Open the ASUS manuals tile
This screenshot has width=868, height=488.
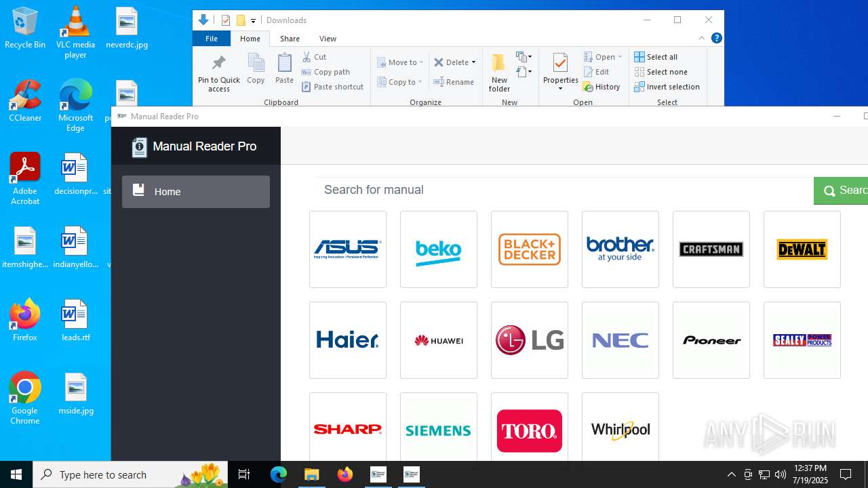[348, 249]
